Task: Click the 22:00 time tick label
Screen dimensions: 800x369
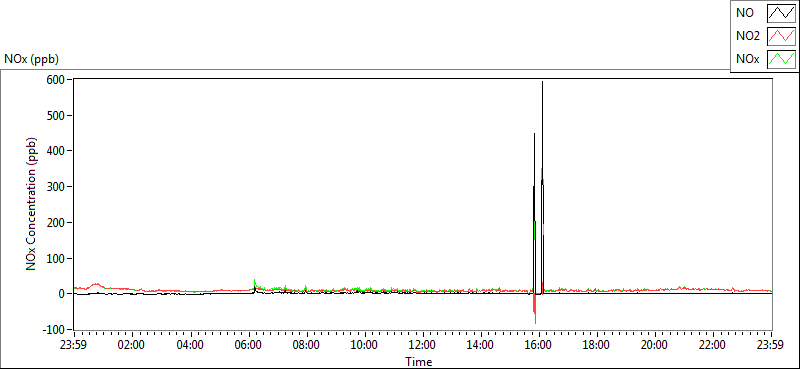Action: 713,344
